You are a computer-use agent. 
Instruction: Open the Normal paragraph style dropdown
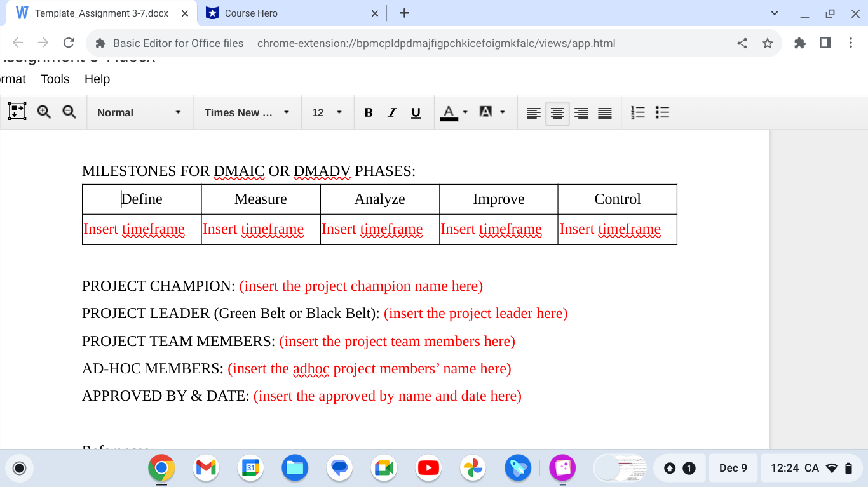(140, 112)
